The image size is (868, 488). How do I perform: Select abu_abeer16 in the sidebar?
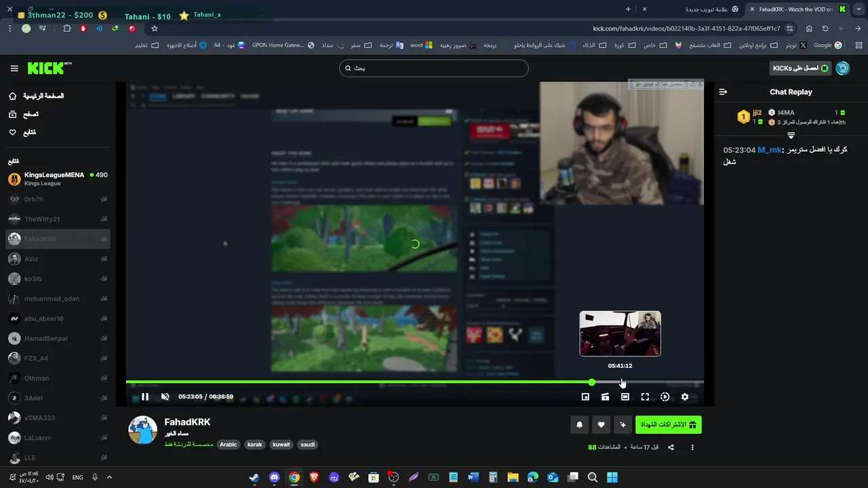[x=58, y=319]
